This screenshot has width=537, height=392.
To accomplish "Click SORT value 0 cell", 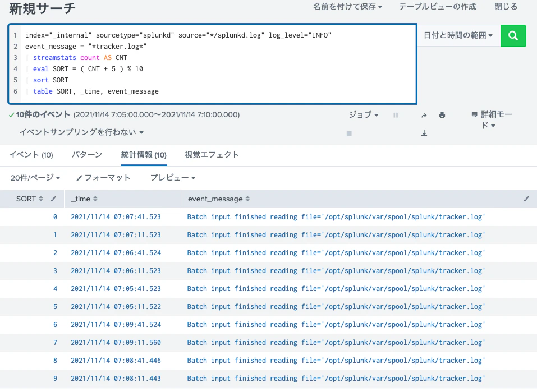I will click(x=55, y=217).
